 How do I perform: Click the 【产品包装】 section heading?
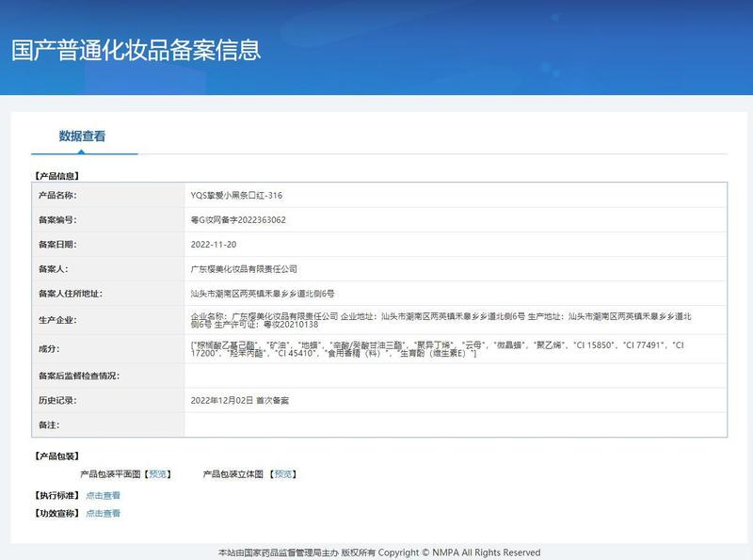tap(56, 456)
